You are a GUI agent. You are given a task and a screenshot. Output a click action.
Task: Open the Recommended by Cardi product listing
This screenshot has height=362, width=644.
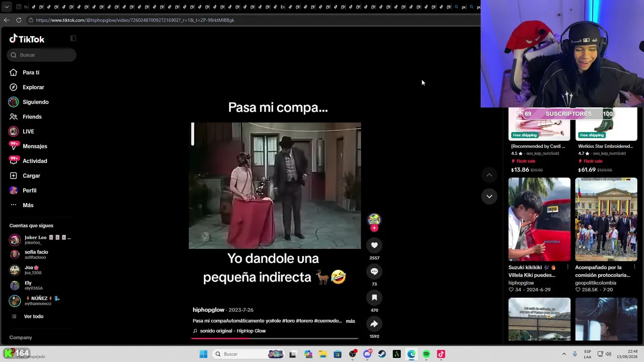click(x=538, y=146)
